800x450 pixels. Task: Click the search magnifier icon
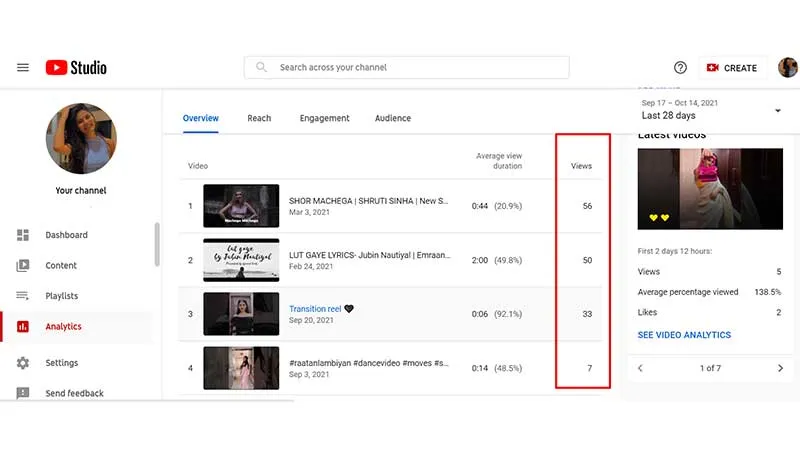tap(261, 67)
